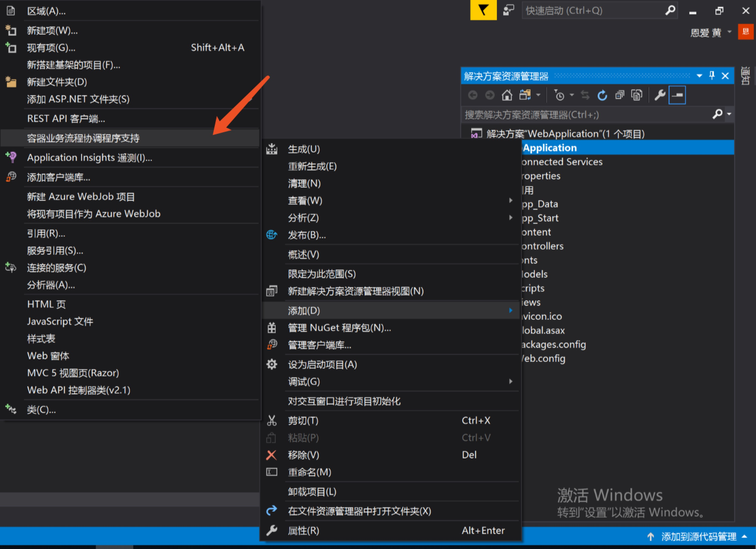The image size is (756, 549).
Task: Click the class icon beside 类(C)
Action: 11,409
